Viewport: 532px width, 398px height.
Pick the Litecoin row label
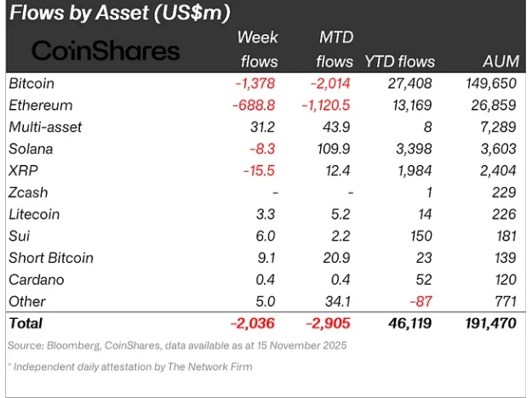click(35, 214)
